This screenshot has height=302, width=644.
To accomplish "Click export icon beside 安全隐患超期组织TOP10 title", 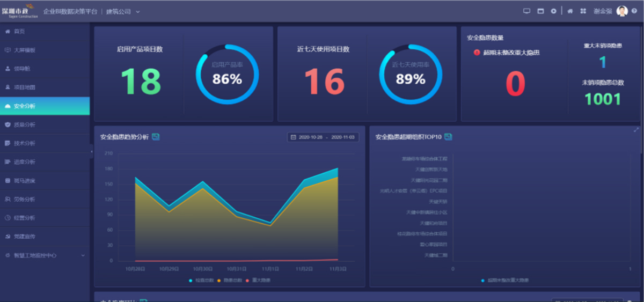I will [448, 137].
